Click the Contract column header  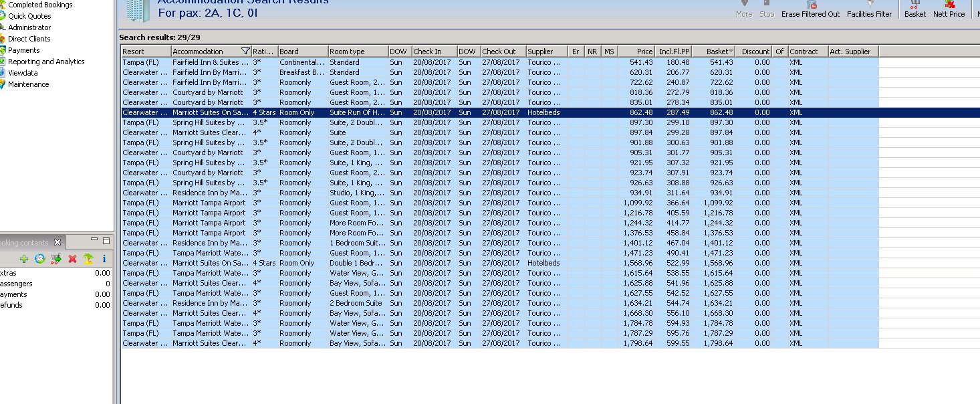coord(808,52)
